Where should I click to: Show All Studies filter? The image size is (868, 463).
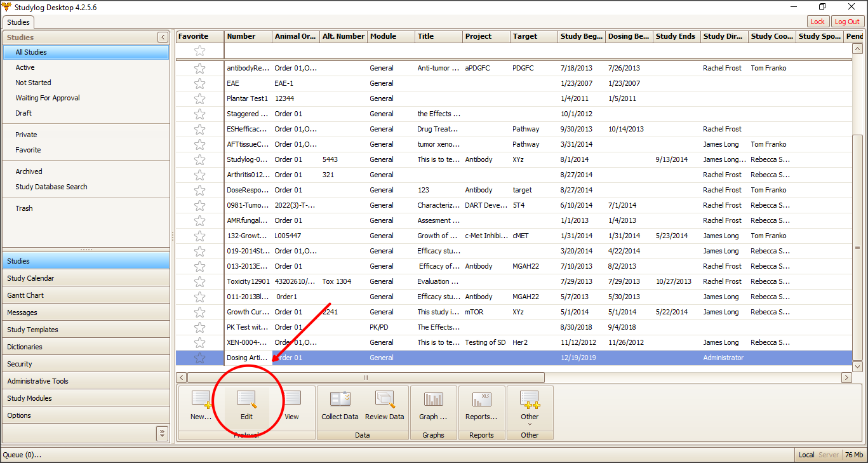coord(86,52)
